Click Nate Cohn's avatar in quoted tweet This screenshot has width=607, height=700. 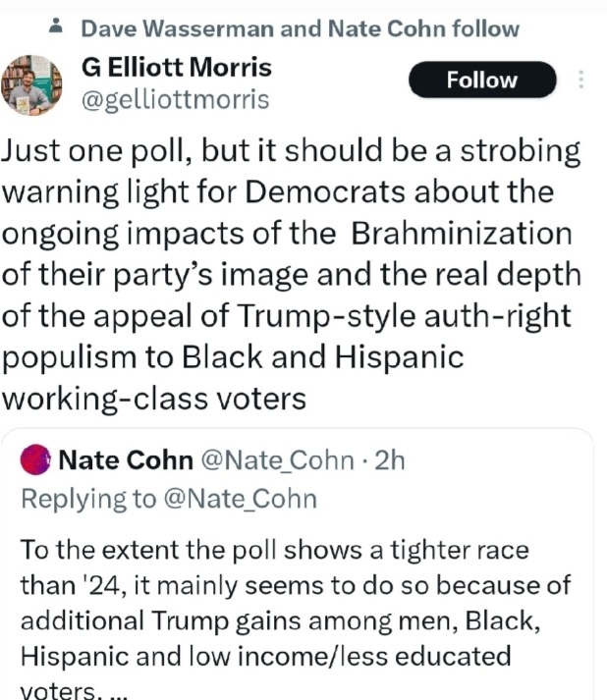coord(35,460)
